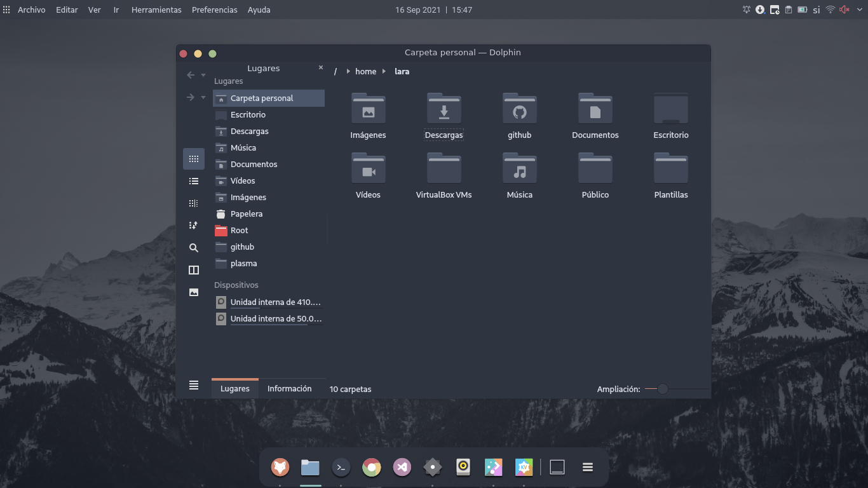868x488 pixels.
Task: Expand the back history dropdown arrow
Action: coord(203,75)
